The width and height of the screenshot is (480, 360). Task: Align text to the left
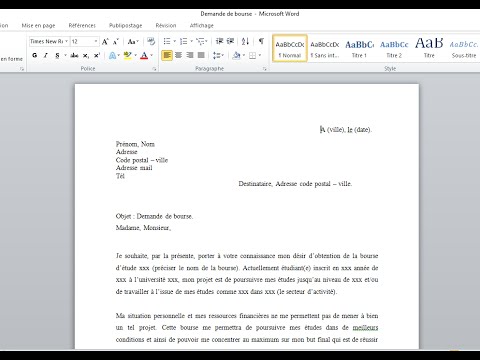pos(167,55)
